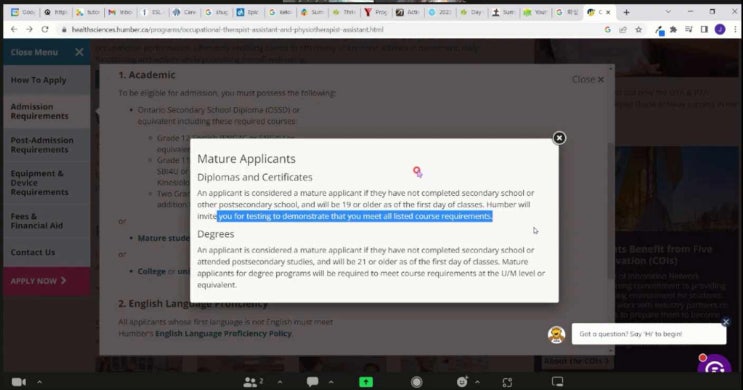Close the Mature Applicants popup with X
This screenshot has height=390, width=743.
coord(559,138)
